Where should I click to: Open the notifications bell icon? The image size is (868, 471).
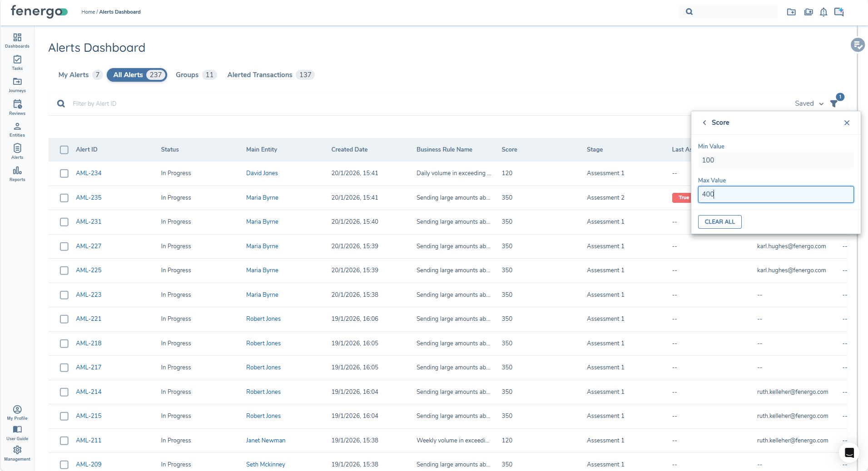[x=823, y=12]
